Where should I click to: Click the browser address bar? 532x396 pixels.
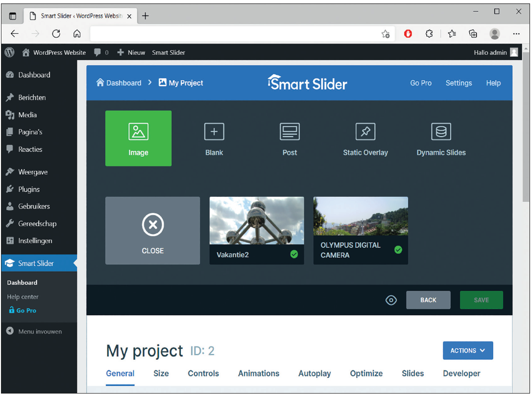pos(234,34)
